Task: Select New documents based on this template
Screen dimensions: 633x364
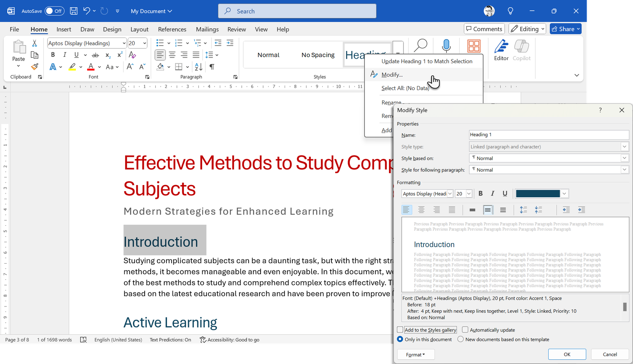Action: tap(461, 339)
